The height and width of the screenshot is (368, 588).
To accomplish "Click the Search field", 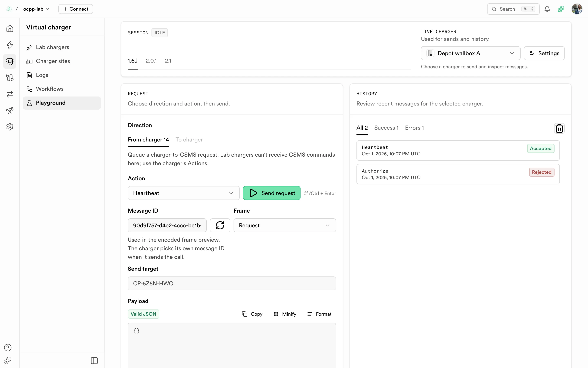I will click(513, 9).
